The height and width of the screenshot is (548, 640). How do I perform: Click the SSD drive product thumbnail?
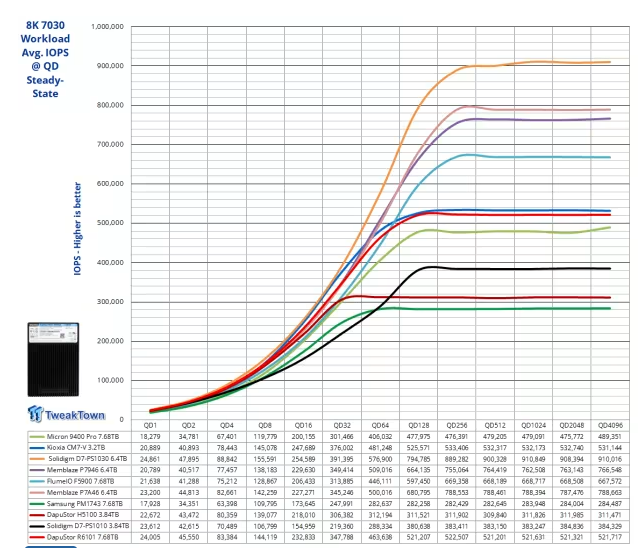(x=53, y=359)
